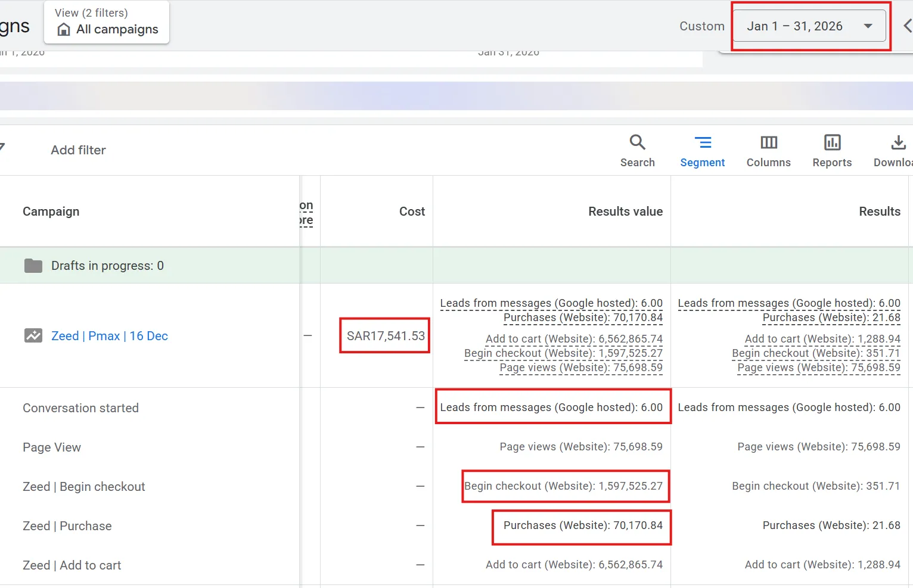The width and height of the screenshot is (913, 588).
Task: Click the dropdown arrow in the date selector
Action: coord(868,26)
